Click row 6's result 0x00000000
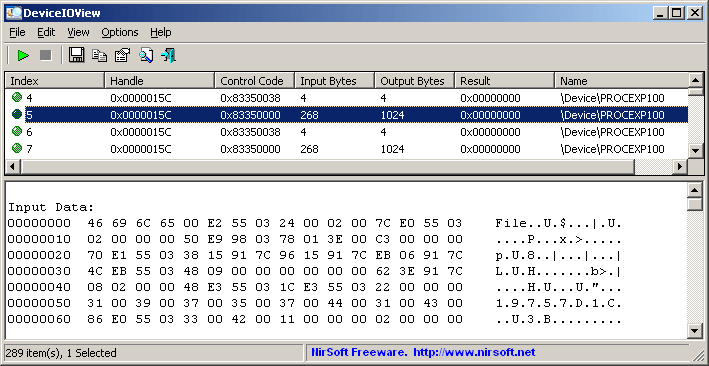This screenshot has width=709, height=366. click(x=490, y=132)
